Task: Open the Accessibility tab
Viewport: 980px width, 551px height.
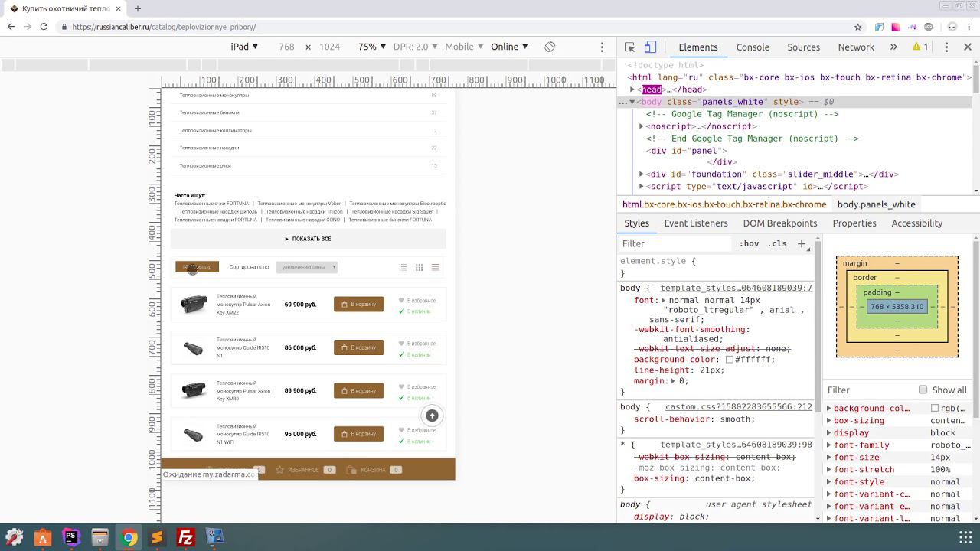Action: pos(917,223)
